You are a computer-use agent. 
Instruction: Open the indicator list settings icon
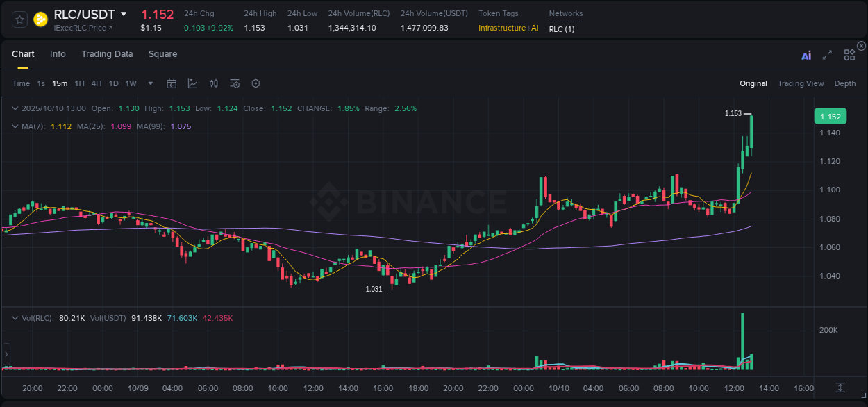pos(234,83)
